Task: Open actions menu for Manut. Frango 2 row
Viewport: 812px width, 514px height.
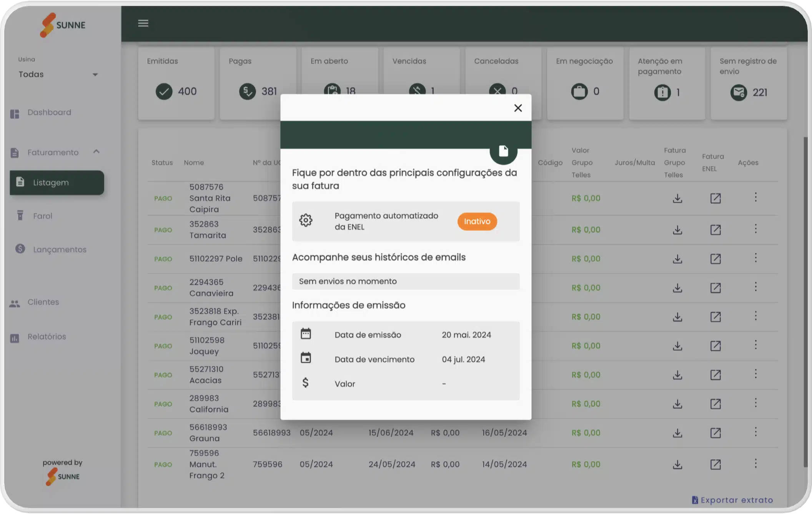Action: 755,464
